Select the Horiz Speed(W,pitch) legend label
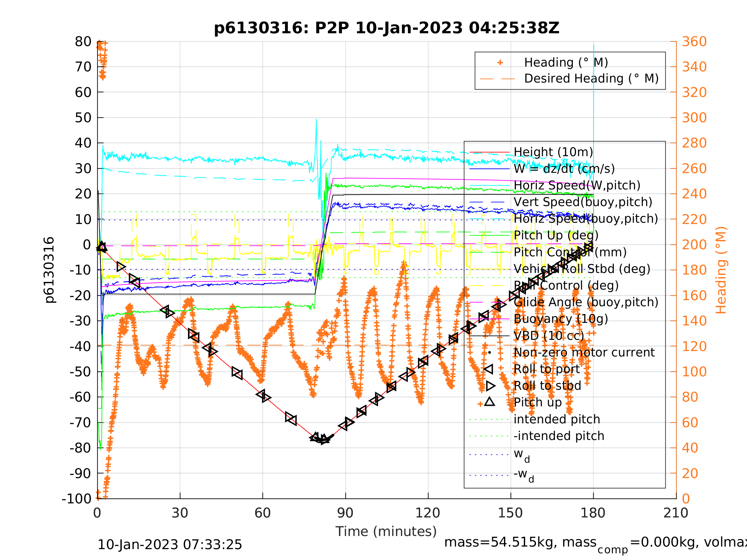 (x=577, y=185)
